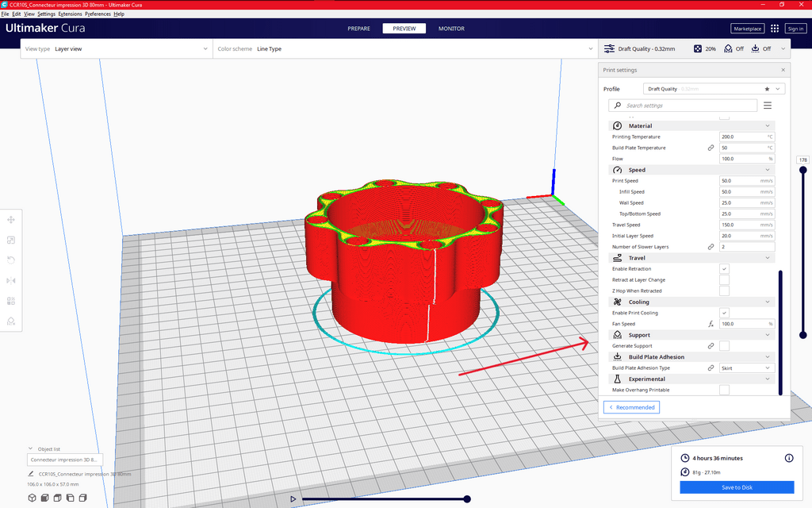The height and width of the screenshot is (508, 812).
Task: Click the Travel Speed value field
Action: 747,225
